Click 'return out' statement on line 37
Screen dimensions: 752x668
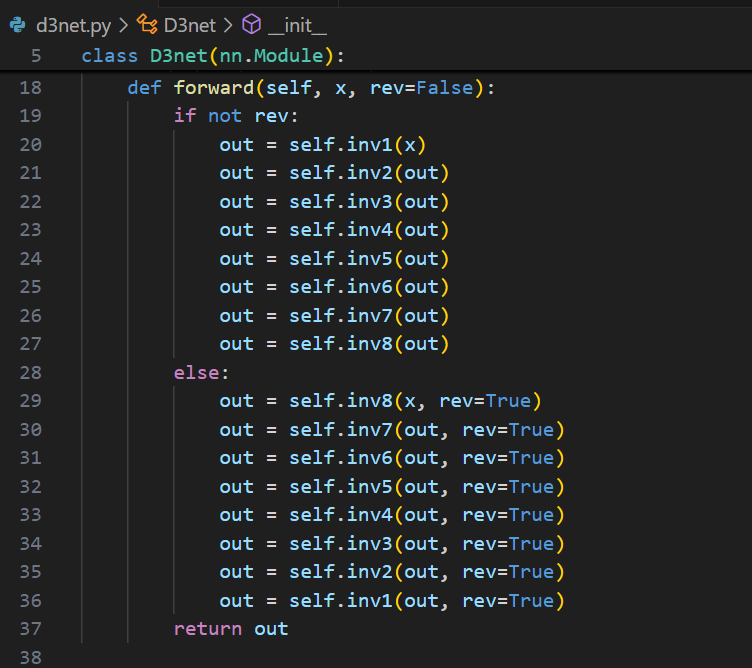pos(231,629)
